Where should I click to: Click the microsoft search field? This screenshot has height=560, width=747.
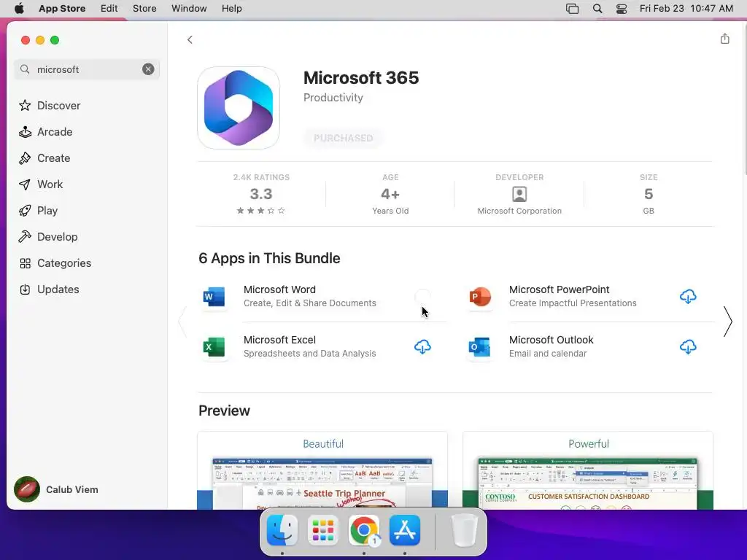(86, 69)
